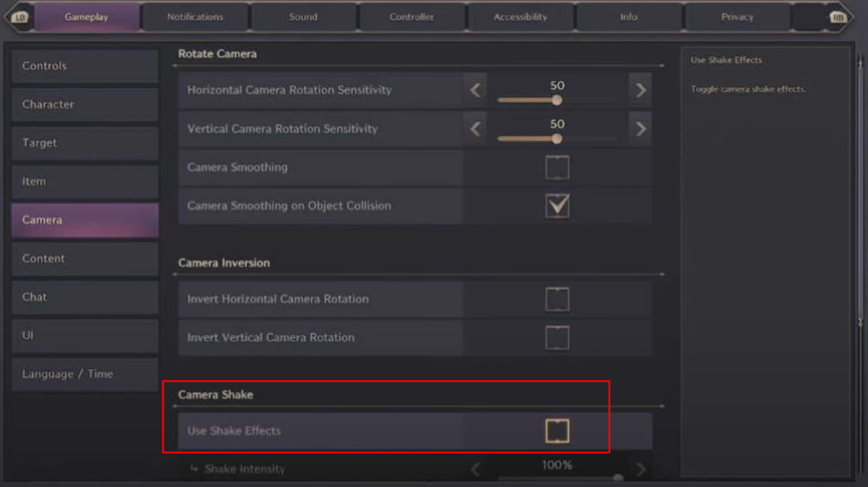Switch to the Gameplay tab
The height and width of the screenshot is (487, 868).
[86, 17]
